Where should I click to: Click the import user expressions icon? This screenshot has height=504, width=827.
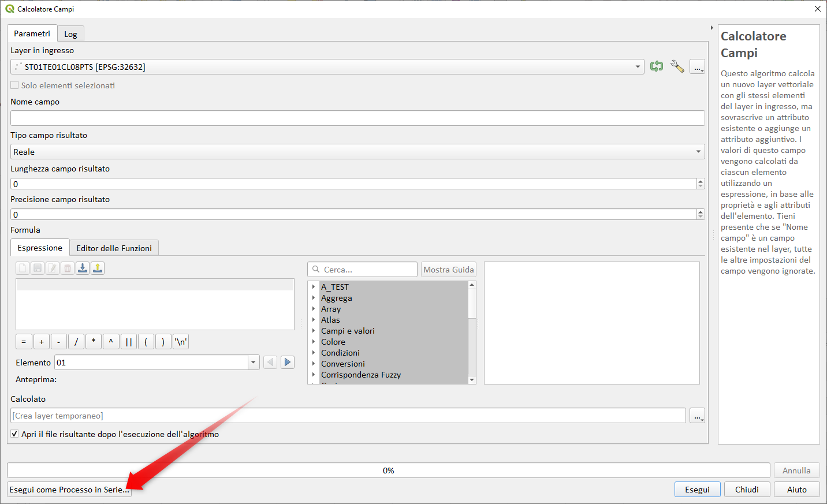pyautogui.click(x=83, y=268)
